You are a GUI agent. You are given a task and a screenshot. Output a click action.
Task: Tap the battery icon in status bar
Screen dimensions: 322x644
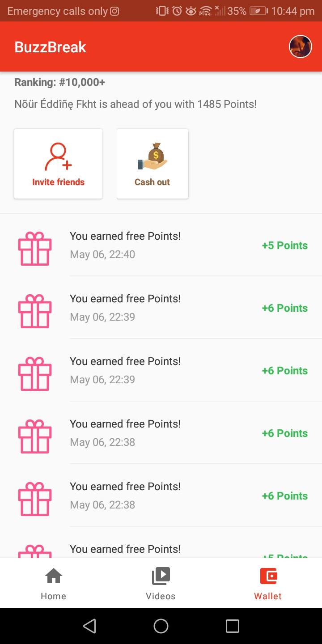point(258,11)
